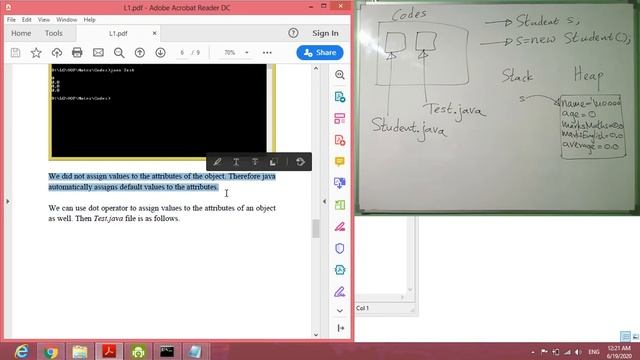The width and height of the screenshot is (640, 360).
Task: Open Create PDF tool in right pane
Action: (340, 140)
